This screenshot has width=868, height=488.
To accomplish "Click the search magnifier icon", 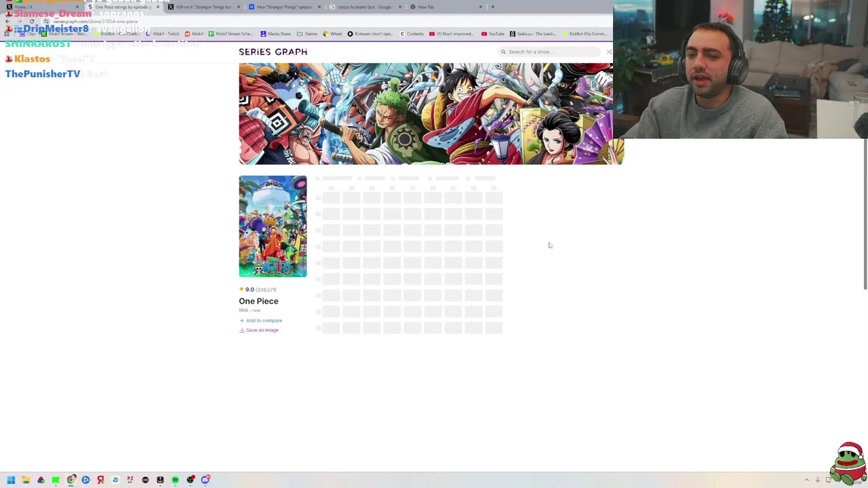I will [x=503, y=52].
